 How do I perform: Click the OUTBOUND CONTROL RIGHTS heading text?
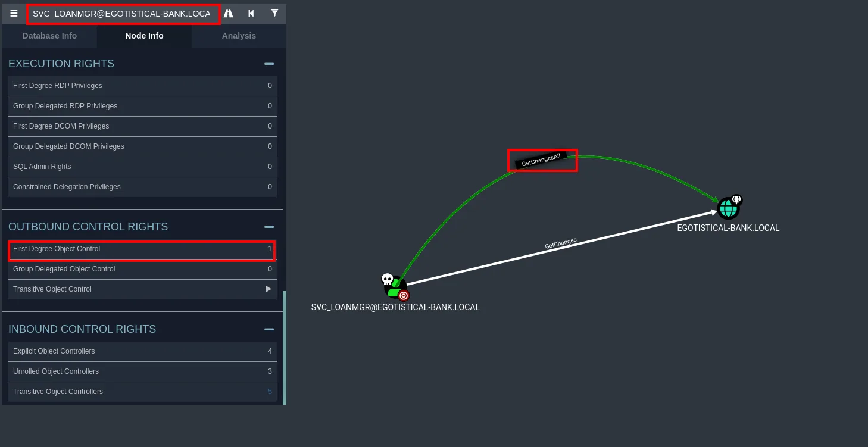coord(88,227)
